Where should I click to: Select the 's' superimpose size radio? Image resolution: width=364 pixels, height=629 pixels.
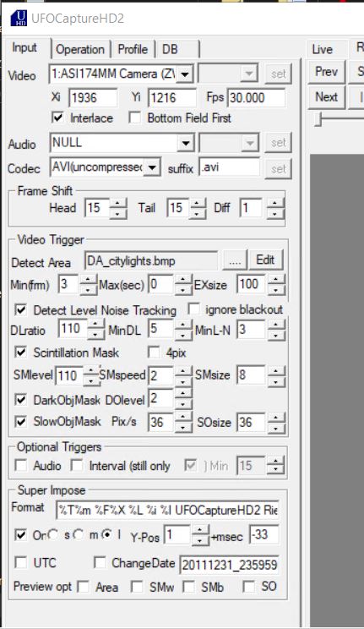tap(53, 534)
